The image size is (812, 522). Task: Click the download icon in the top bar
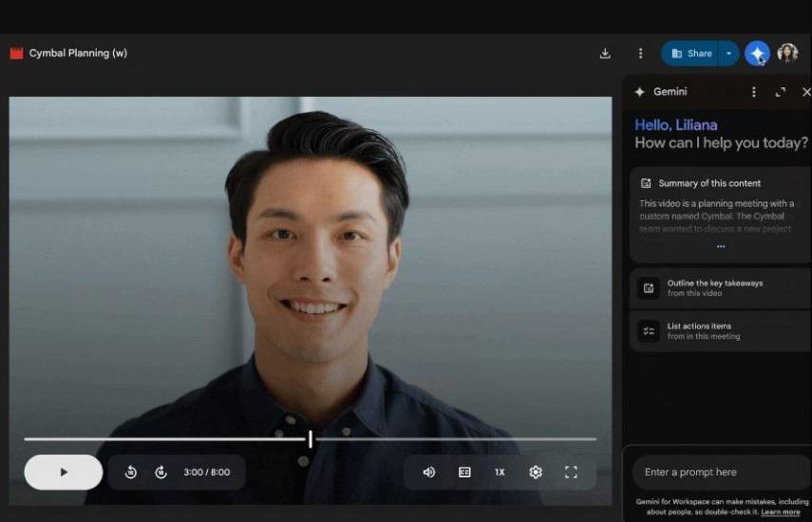click(x=605, y=53)
